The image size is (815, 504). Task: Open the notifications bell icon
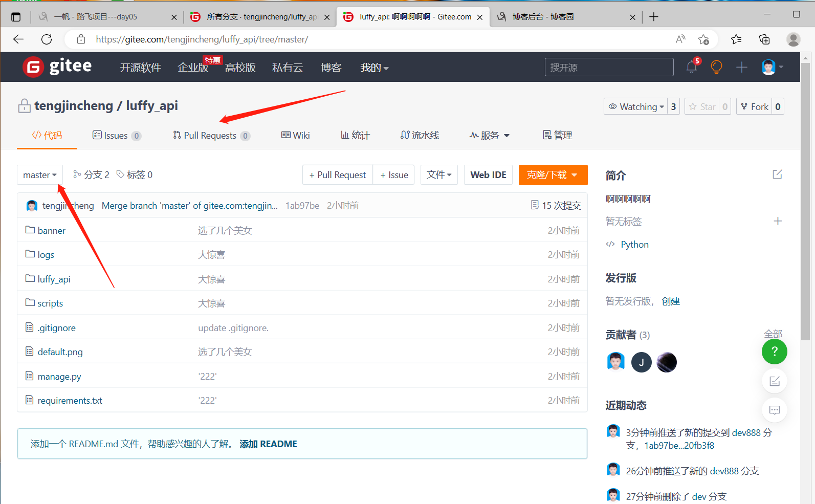coord(692,67)
